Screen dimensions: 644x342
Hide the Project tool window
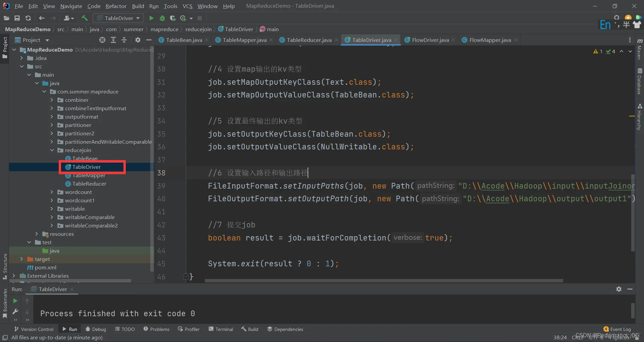(149, 40)
